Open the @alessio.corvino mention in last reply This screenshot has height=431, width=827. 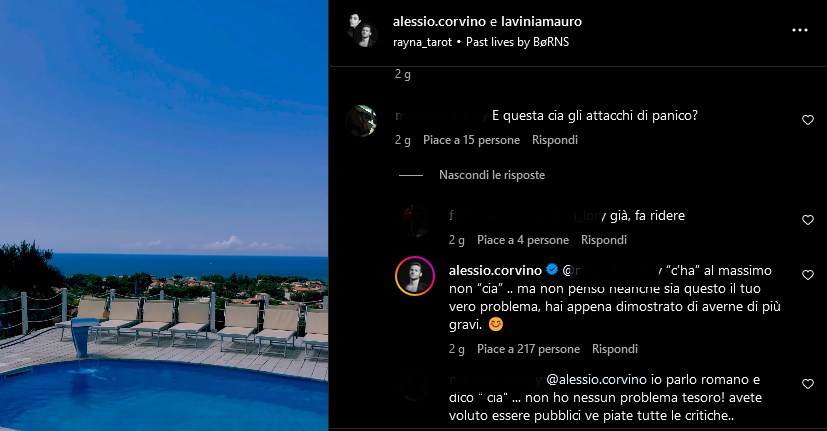click(597, 380)
